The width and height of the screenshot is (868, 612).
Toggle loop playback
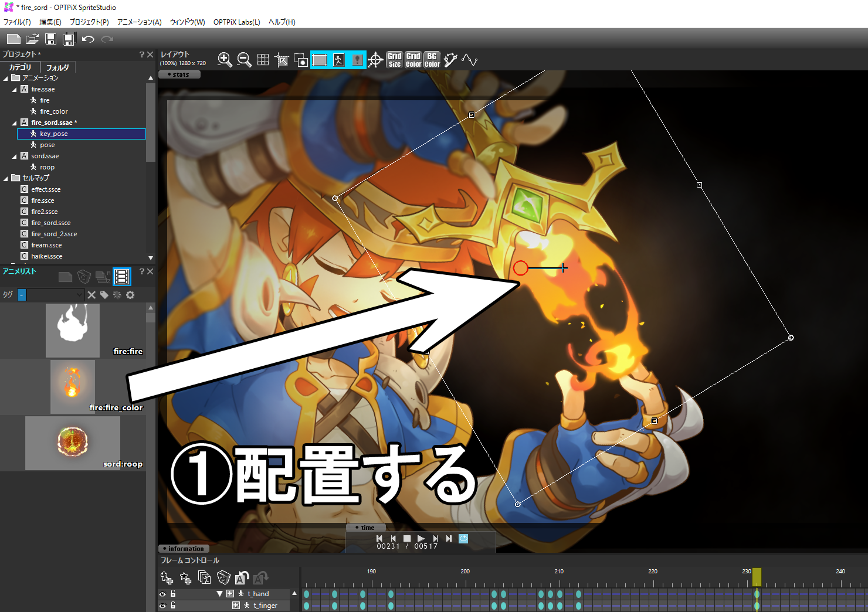point(463,538)
